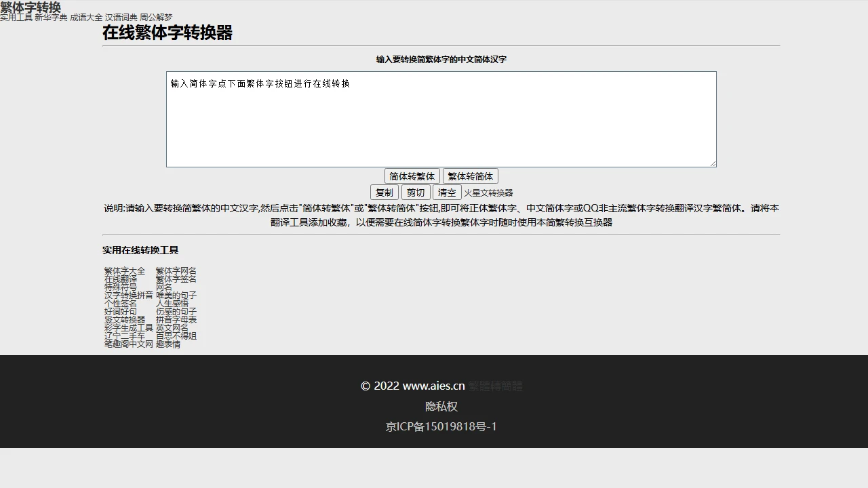Click the 拼音字母表 link

[x=176, y=320]
